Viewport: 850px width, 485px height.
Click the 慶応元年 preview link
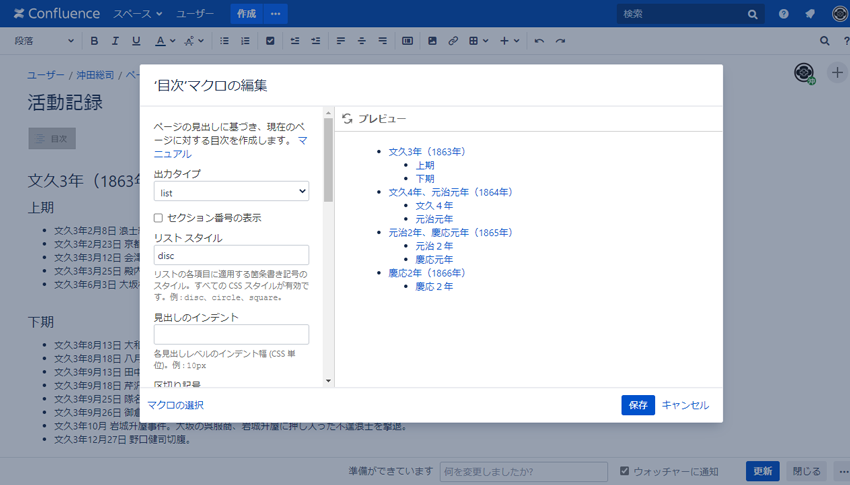point(434,260)
